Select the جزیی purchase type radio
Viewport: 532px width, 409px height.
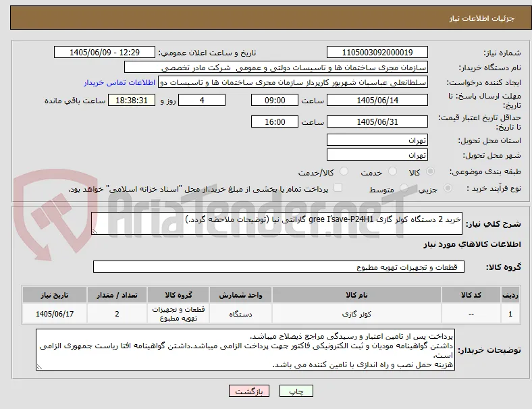coord(448,188)
